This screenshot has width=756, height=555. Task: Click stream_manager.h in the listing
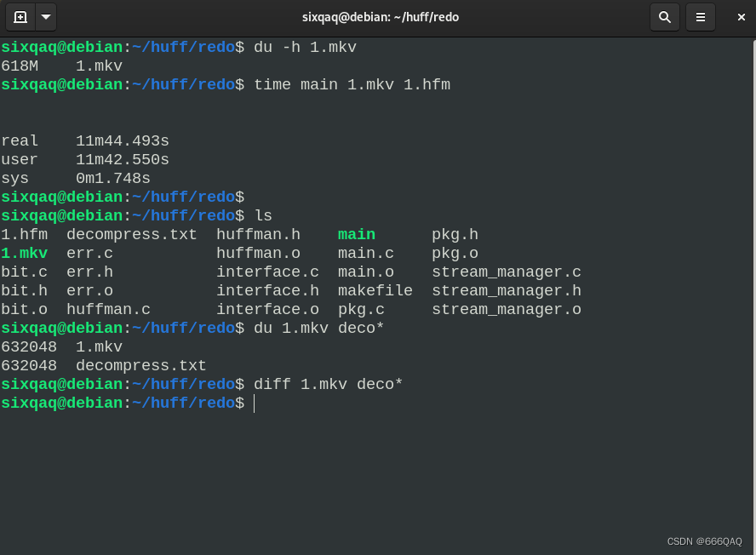click(x=507, y=291)
